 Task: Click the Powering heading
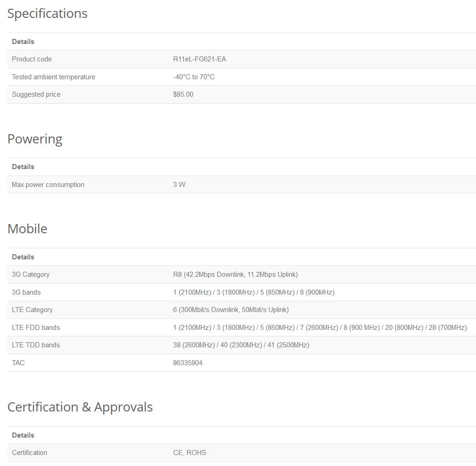coord(35,139)
